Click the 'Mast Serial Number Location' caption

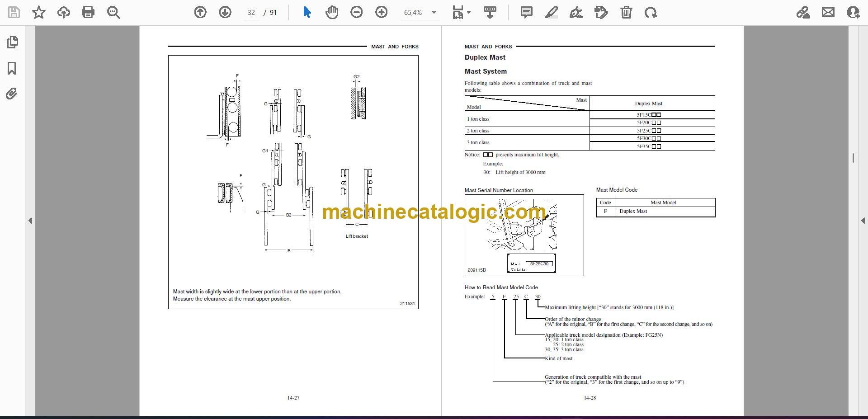click(499, 190)
